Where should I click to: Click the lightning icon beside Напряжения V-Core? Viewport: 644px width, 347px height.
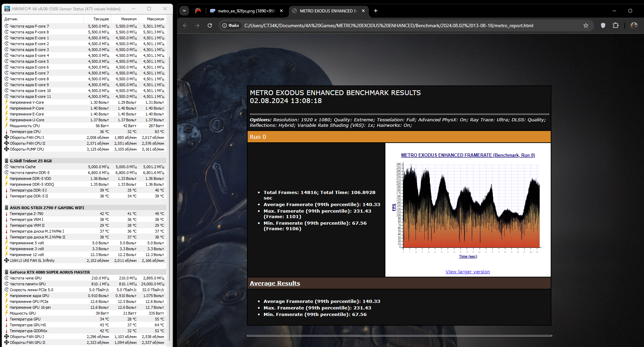pos(7,102)
